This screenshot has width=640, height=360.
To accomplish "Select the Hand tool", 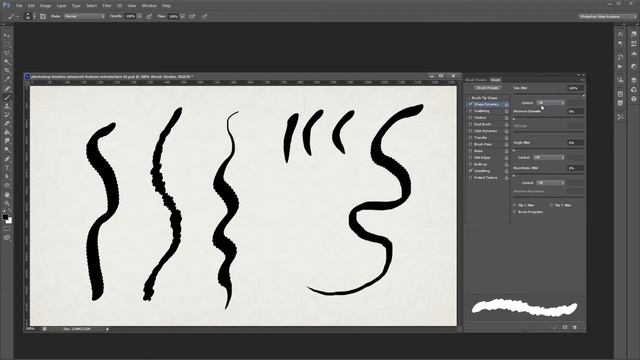I will click(x=7, y=194).
